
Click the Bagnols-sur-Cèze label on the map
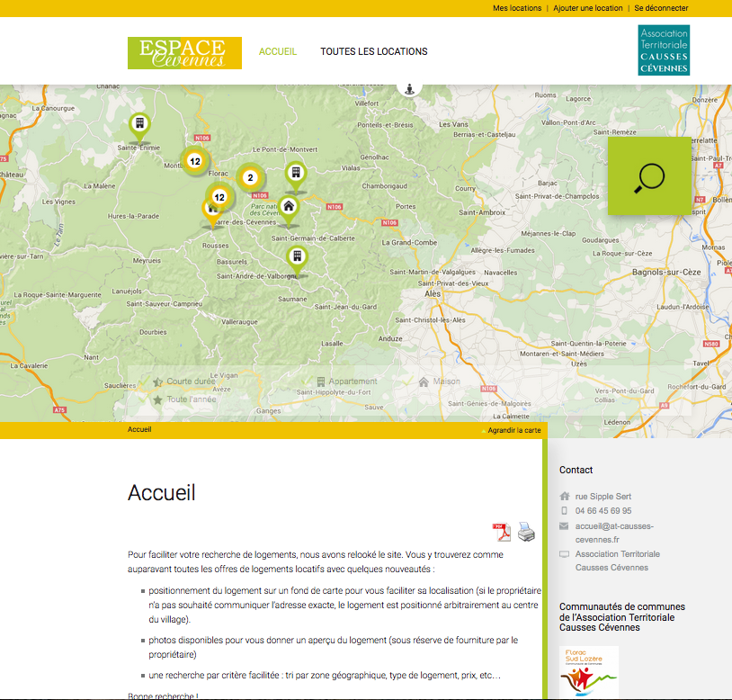(x=666, y=273)
